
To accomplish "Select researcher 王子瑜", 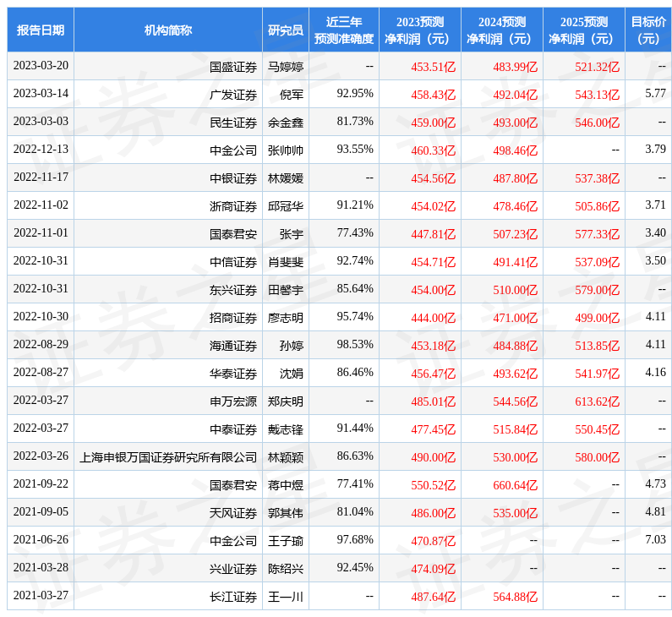I will (286, 540).
